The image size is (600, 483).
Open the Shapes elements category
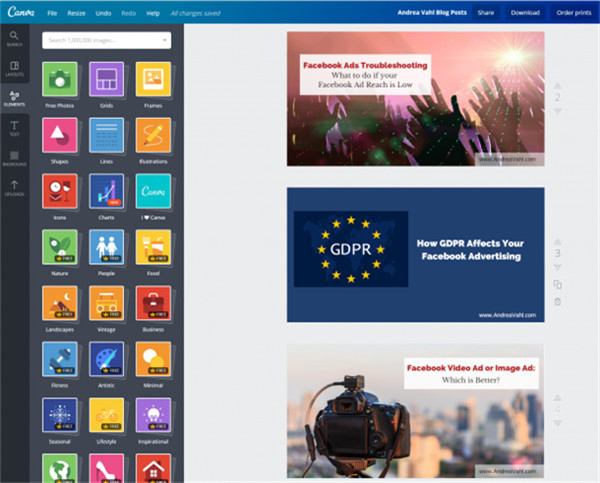[x=60, y=135]
